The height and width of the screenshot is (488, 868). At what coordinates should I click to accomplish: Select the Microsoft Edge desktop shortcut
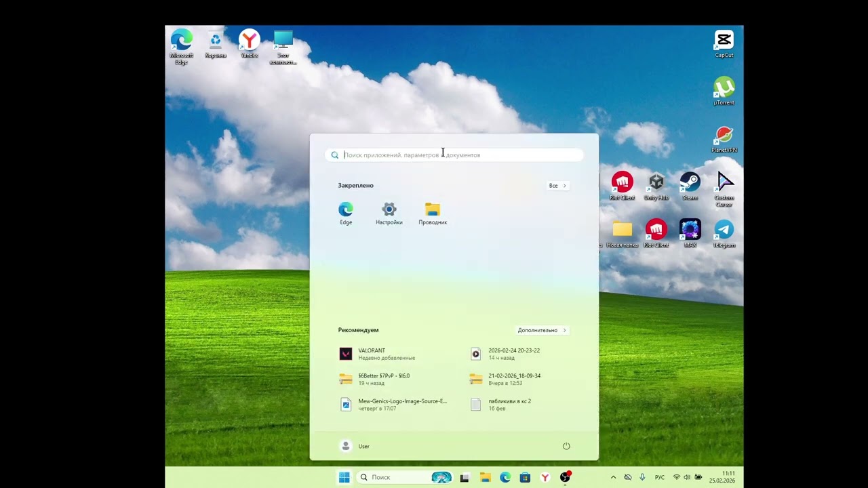click(x=182, y=47)
